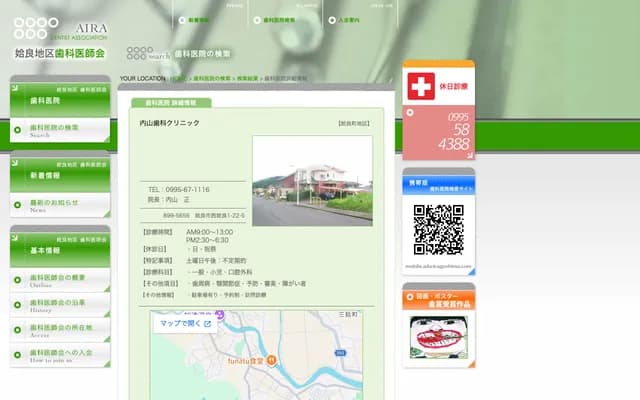Click the arrow icon at pink phone panel corner
The width and height of the screenshot is (640, 400).
tap(470, 155)
